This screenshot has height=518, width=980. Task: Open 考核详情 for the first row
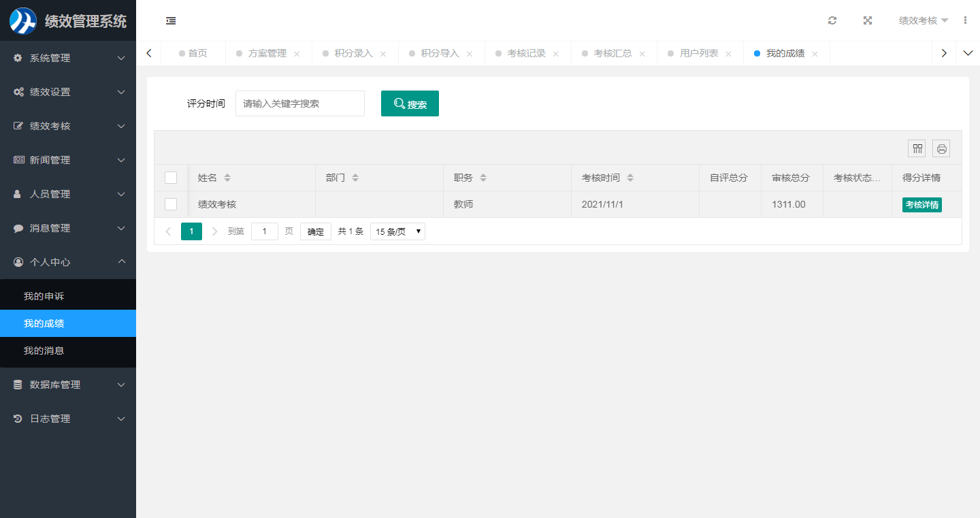921,204
